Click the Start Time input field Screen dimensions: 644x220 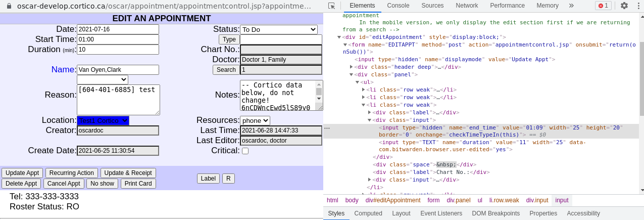tap(118, 39)
